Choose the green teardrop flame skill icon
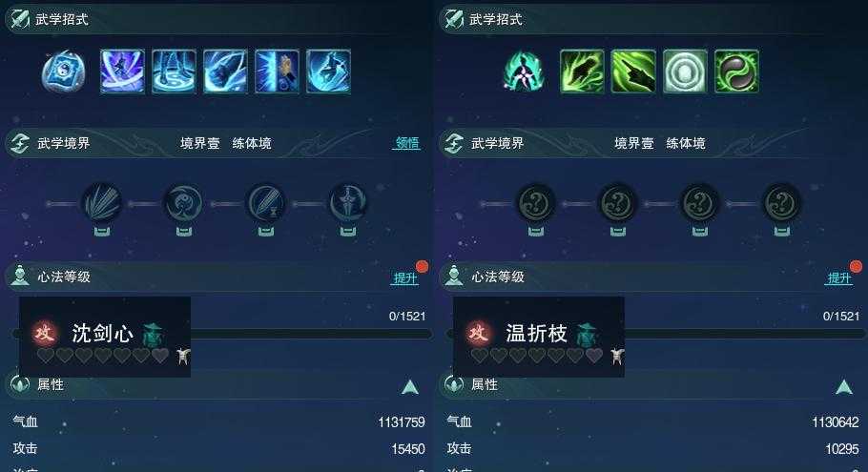Image resolution: width=868 pixels, height=472 pixels. click(x=525, y=72)
